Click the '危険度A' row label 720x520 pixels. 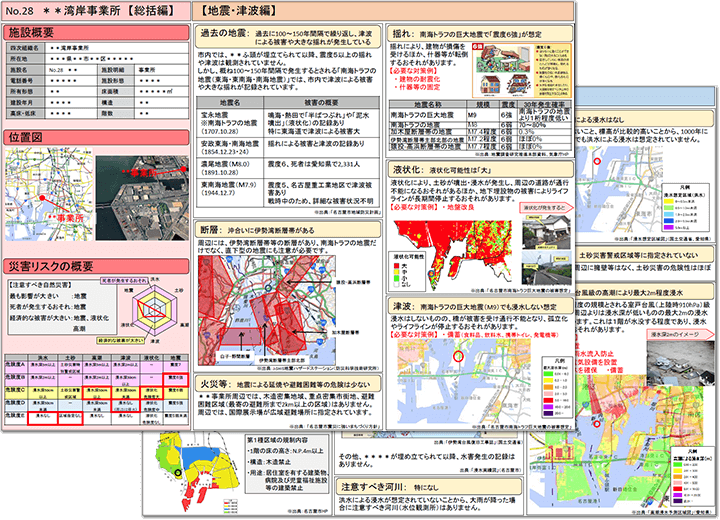pos(16,365)
